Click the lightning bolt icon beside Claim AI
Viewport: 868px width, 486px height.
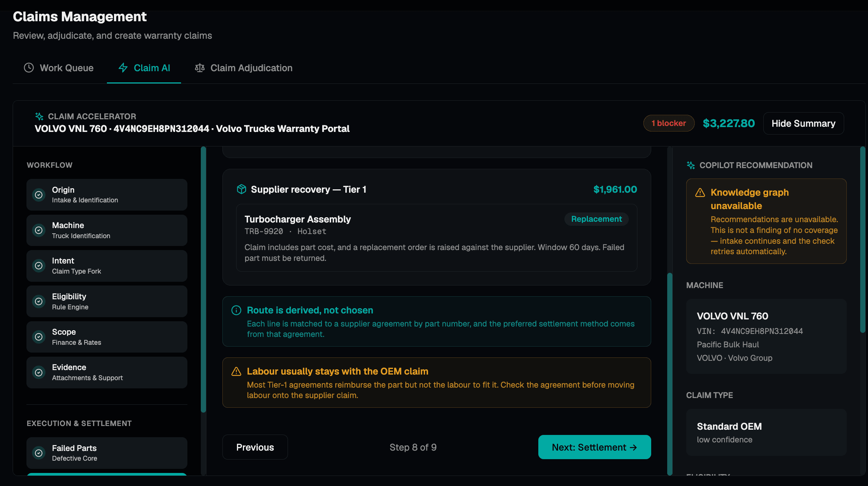click(x=123, y=68)
